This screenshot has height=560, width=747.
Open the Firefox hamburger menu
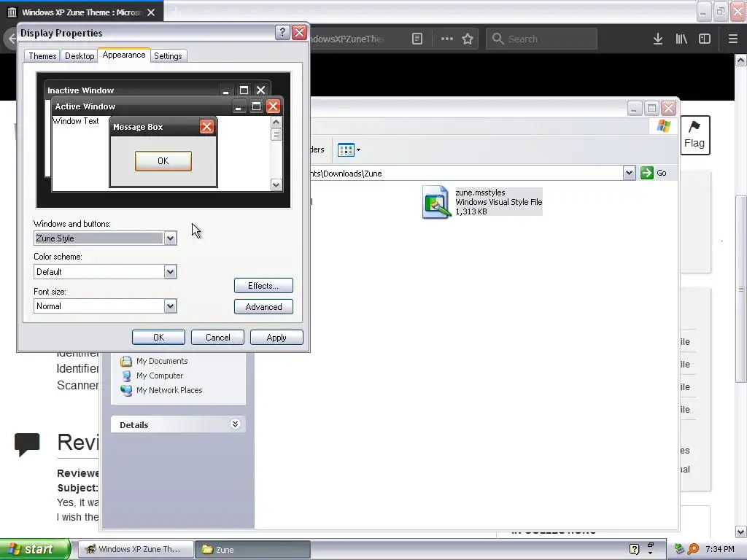point(732,39)
